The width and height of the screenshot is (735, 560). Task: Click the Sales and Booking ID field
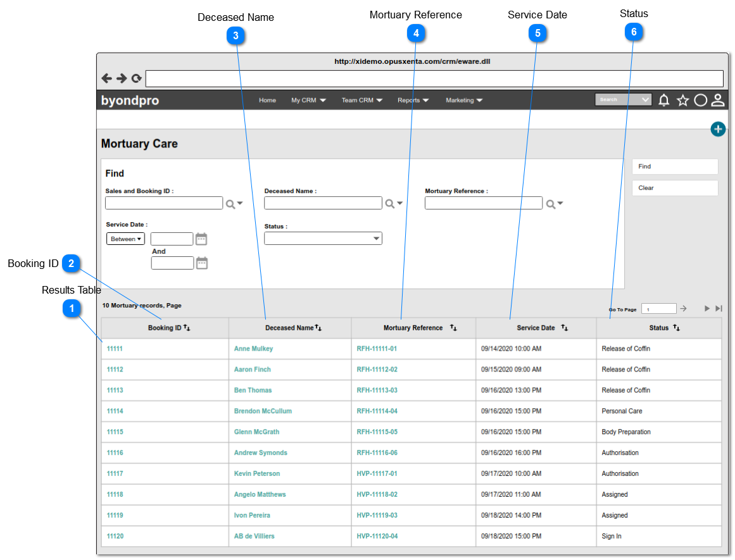coord(164,203)
